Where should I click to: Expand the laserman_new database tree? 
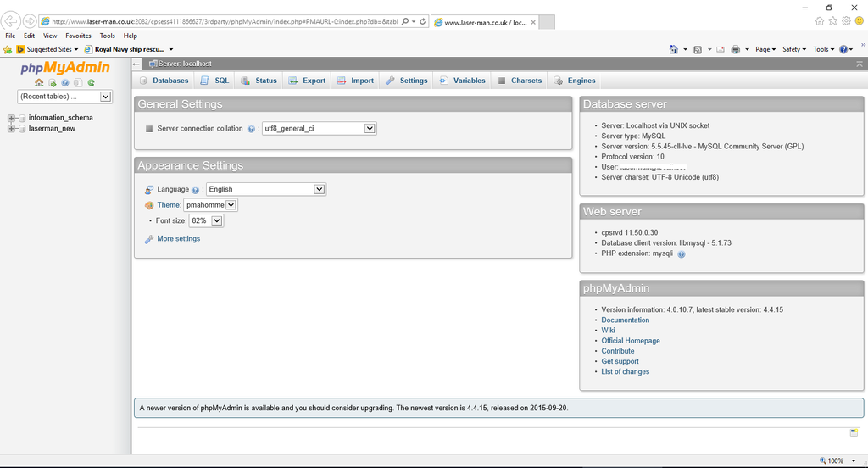[x=11, y=129]
